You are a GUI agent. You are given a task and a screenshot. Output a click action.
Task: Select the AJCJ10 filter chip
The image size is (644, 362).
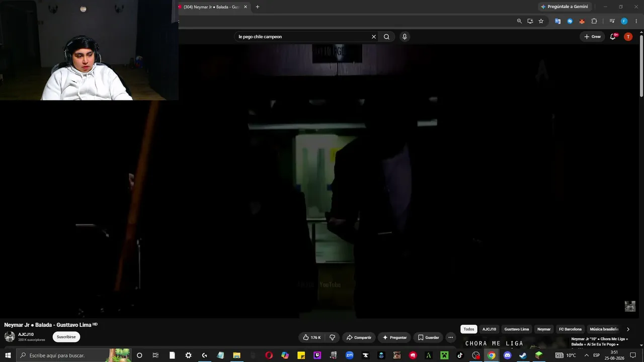coord(489,329)
